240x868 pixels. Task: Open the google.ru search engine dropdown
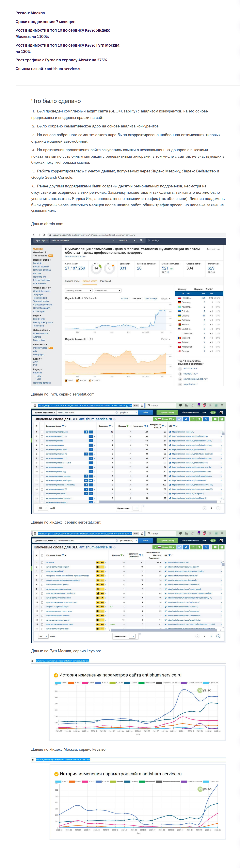[x=129, y=413]
